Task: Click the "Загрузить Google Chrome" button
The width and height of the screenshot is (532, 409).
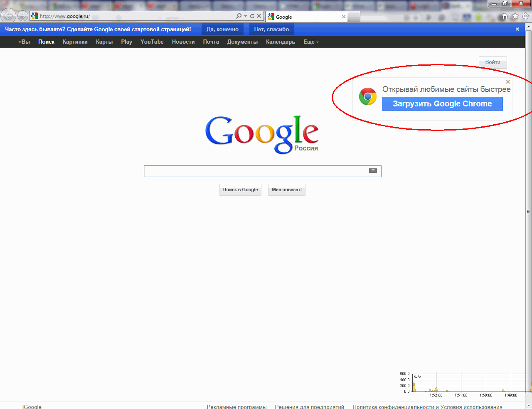Action: [442, 104]
